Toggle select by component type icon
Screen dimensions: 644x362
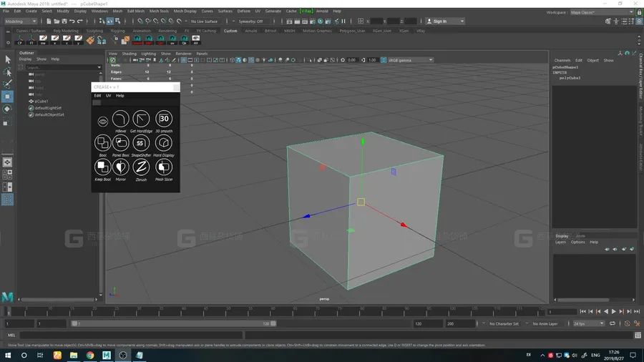118,21
